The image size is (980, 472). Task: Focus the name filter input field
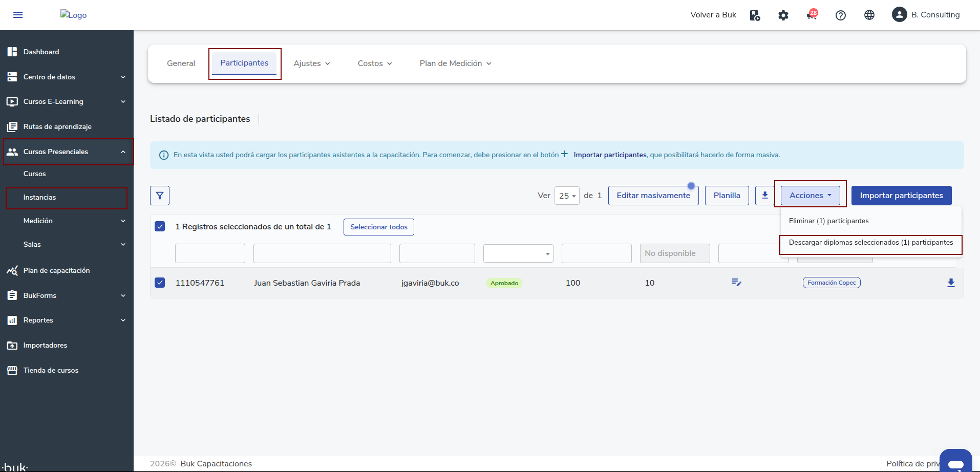point(322,253)
